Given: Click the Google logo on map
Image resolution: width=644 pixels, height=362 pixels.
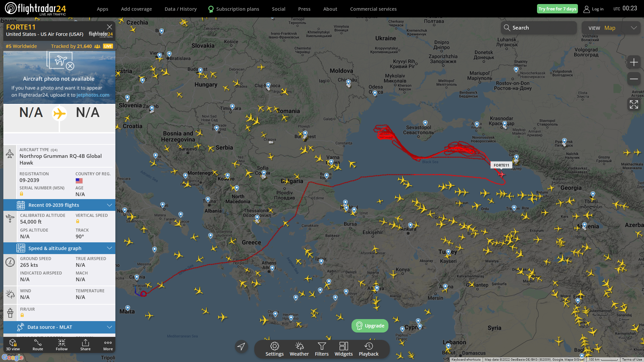Looking at the screenshot, I should click(12, 358).
